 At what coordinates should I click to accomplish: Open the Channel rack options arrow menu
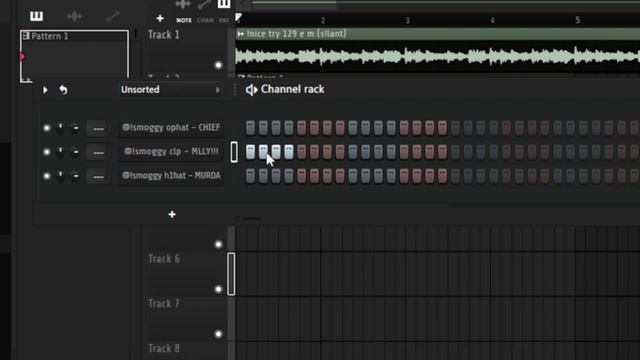pyautogui.click(x=45, y=90)
